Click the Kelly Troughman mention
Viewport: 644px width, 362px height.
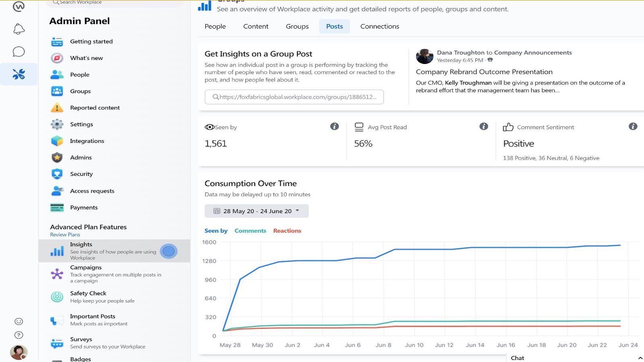click(468, 82)
